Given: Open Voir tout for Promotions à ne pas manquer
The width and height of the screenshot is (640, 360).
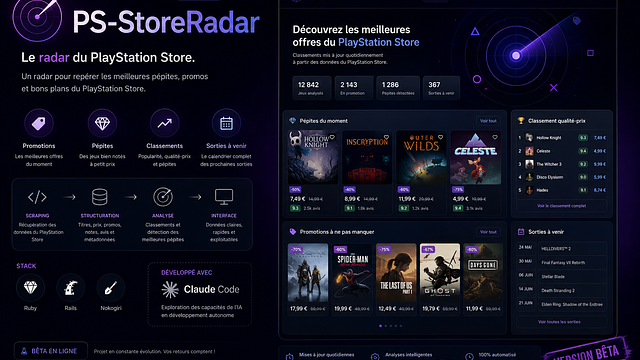Looking at the screenshot, I should [x=488, y=232].
